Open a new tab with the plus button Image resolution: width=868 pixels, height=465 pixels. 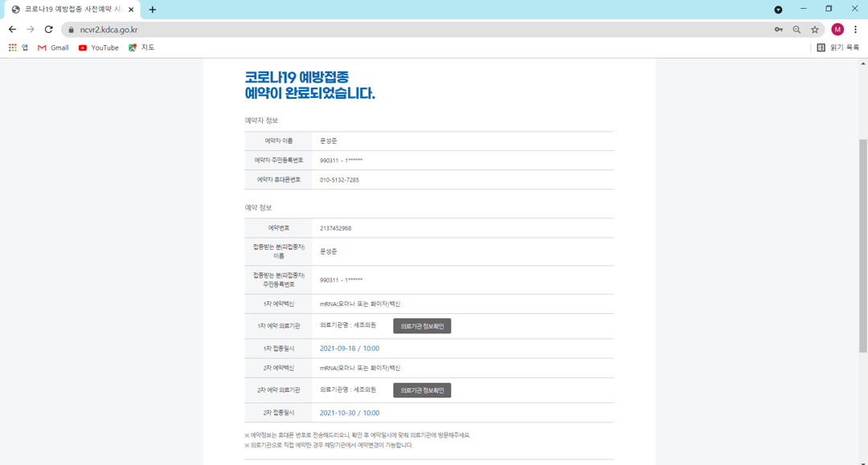(x=152, y=10)
